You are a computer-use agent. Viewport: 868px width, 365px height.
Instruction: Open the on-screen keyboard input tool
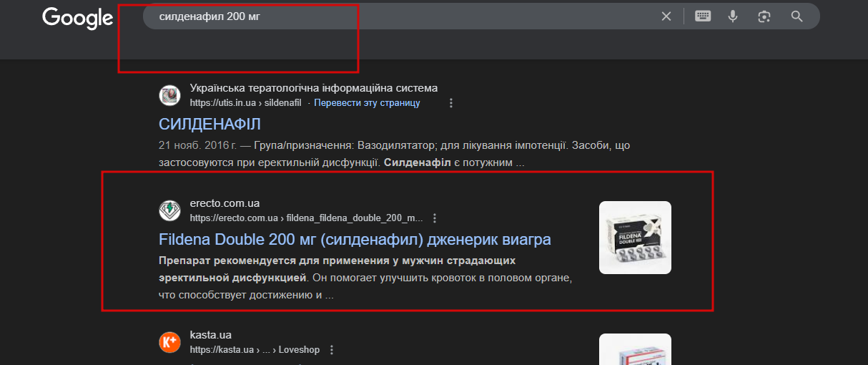[703, 16]
